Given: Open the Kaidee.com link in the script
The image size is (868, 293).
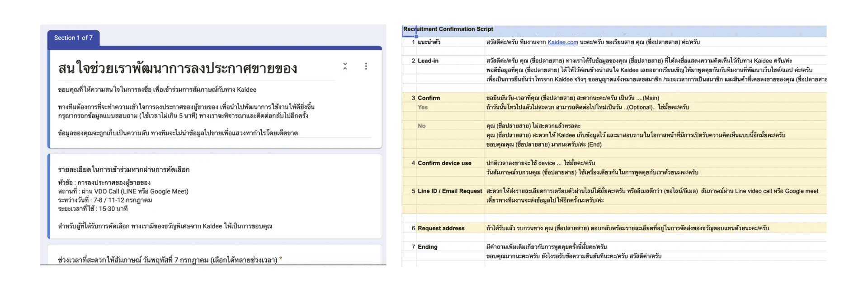Looking at the screenshot, I should tap(562, 42).
